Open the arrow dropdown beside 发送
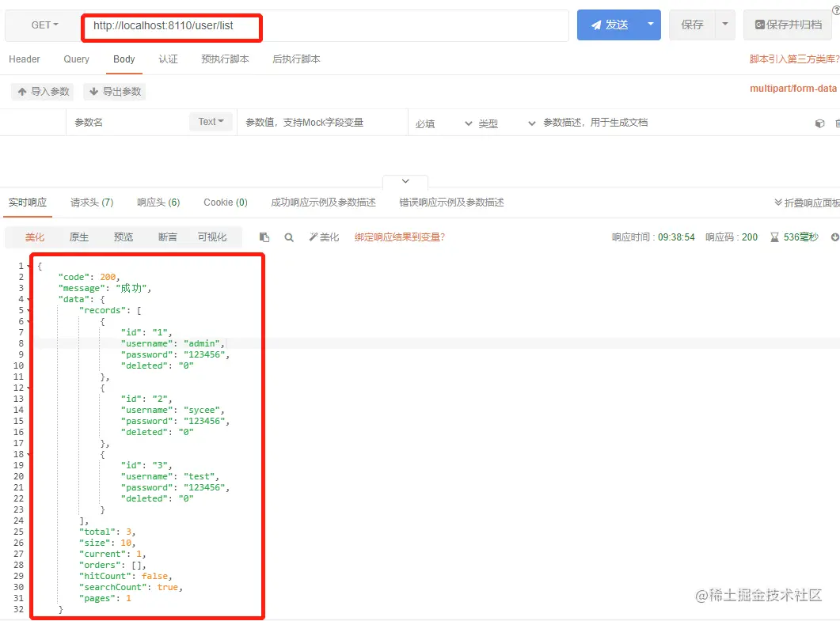 click(x=651, y=25)
